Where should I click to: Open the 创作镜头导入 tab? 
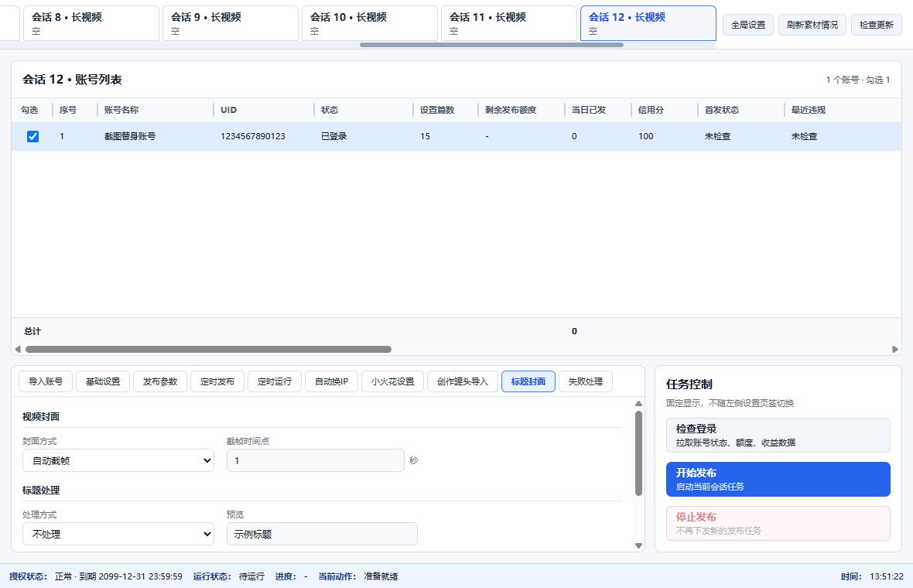click(463, 381)
